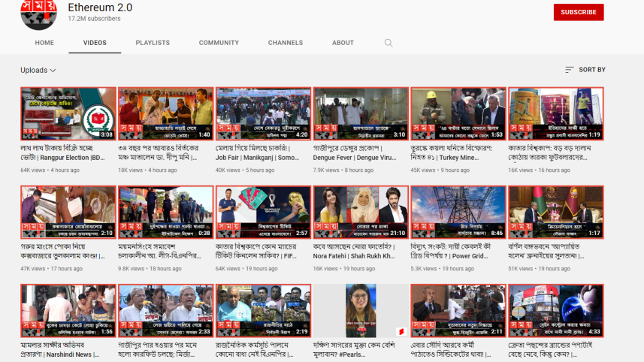This screenshot has width=644, height=362.
Task: Click the Ethereum 2.0 channel name
Action: pos(100,8)
